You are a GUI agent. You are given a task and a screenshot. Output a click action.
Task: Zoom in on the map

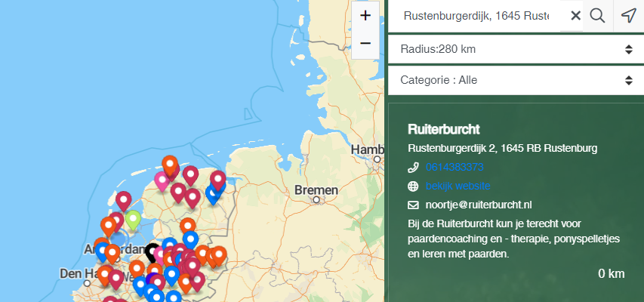tap(365, 16)
